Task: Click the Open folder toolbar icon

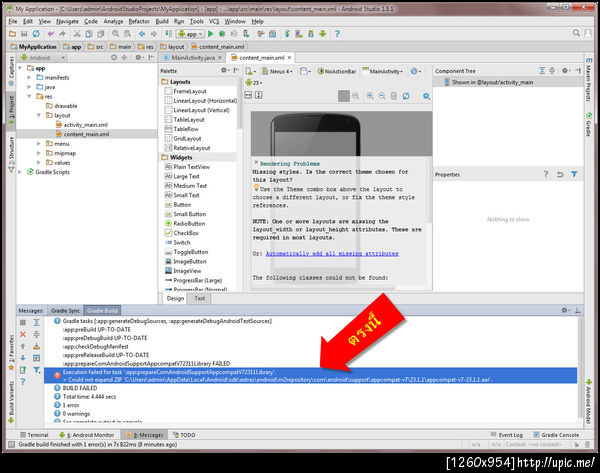Action: 12,34
